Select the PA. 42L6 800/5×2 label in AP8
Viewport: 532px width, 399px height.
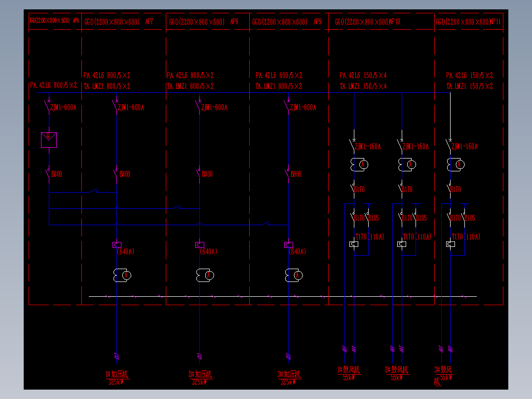pos(190,75)
